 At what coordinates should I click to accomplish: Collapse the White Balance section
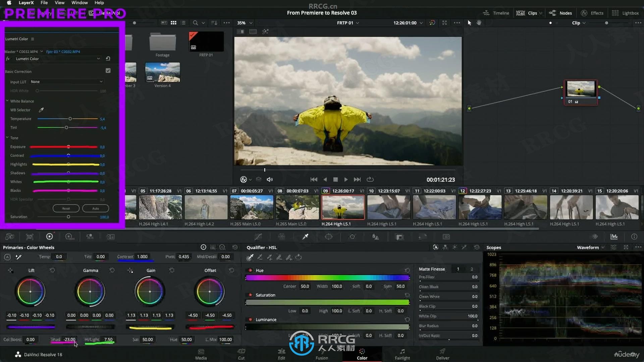tap(7, 101)
